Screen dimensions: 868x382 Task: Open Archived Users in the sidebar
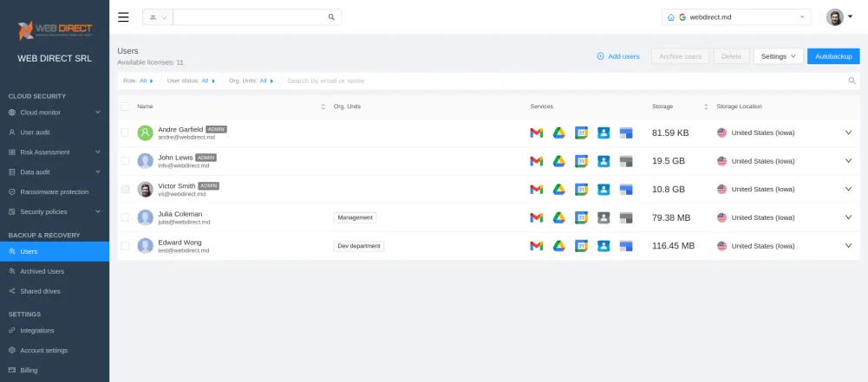pyautogui.click(x=42, y=271)
